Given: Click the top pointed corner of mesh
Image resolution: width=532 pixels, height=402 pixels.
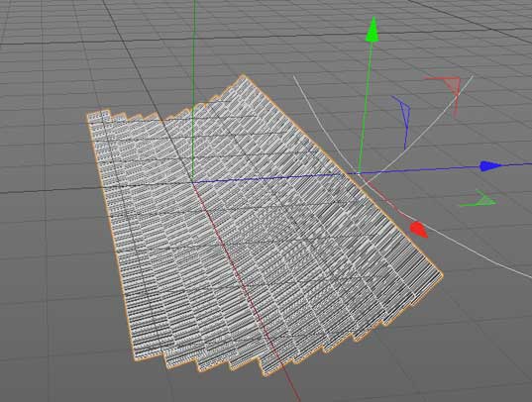Looking at the screenshot, I should coord(243,76).
